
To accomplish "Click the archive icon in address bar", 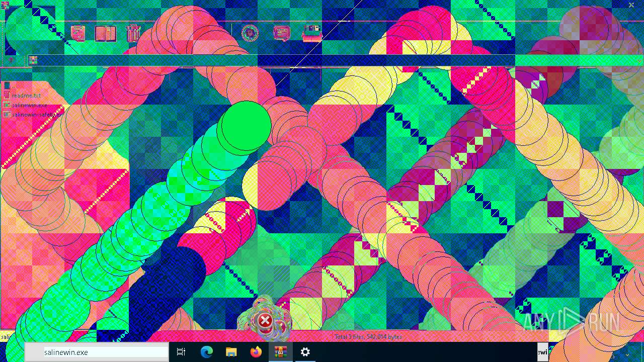I will [33, 60].
